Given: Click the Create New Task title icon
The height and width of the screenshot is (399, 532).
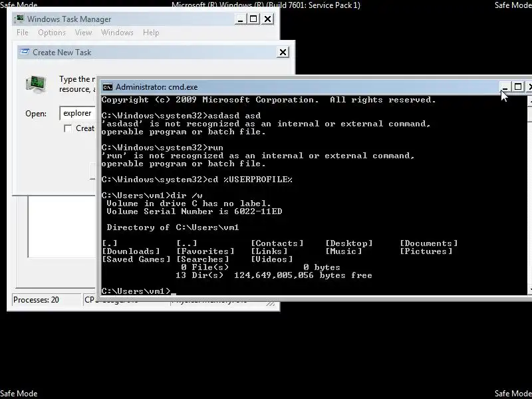Looking at the screenshot, I should (x=25, y=52).
